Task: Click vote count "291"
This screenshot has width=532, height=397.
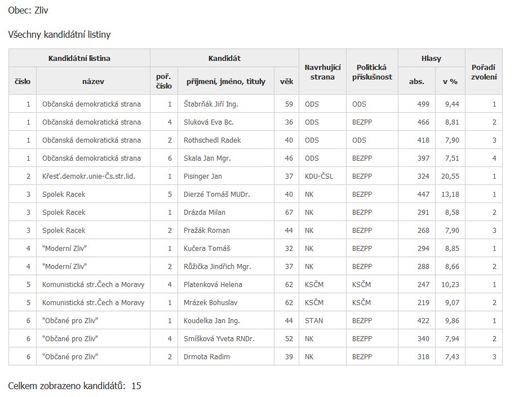Action: pyautogui.click(x=423, y=212)
